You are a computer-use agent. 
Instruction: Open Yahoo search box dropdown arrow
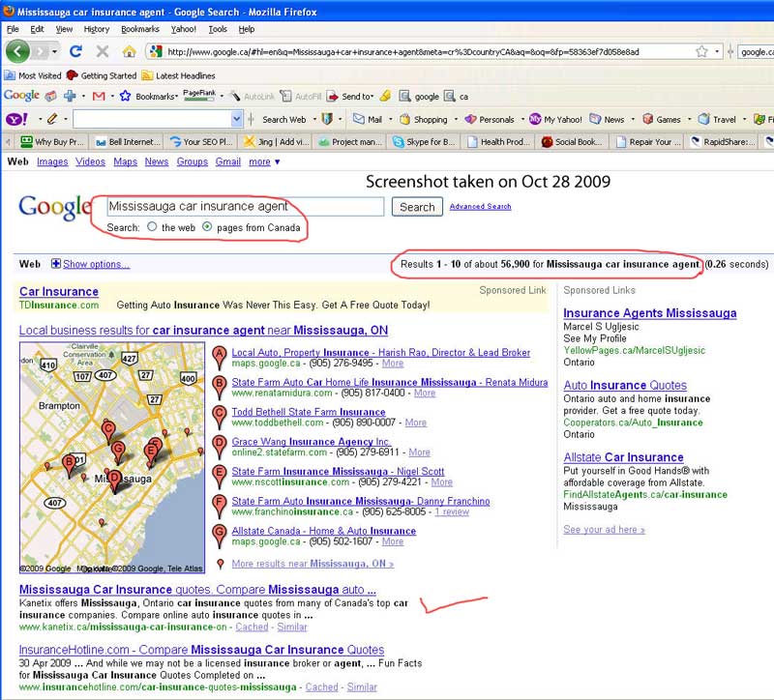tap(236, 120)
